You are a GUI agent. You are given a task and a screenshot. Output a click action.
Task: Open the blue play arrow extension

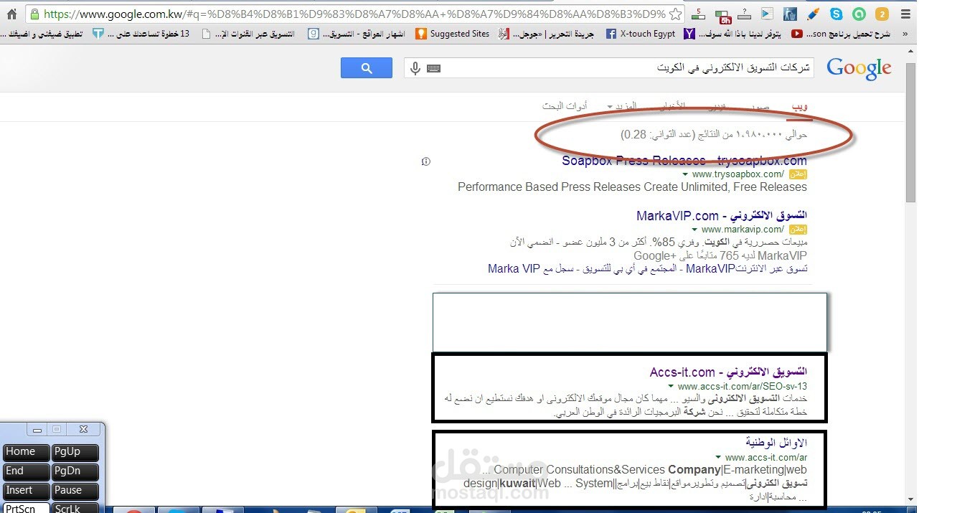pyautogui.click(x=768, y=14)
